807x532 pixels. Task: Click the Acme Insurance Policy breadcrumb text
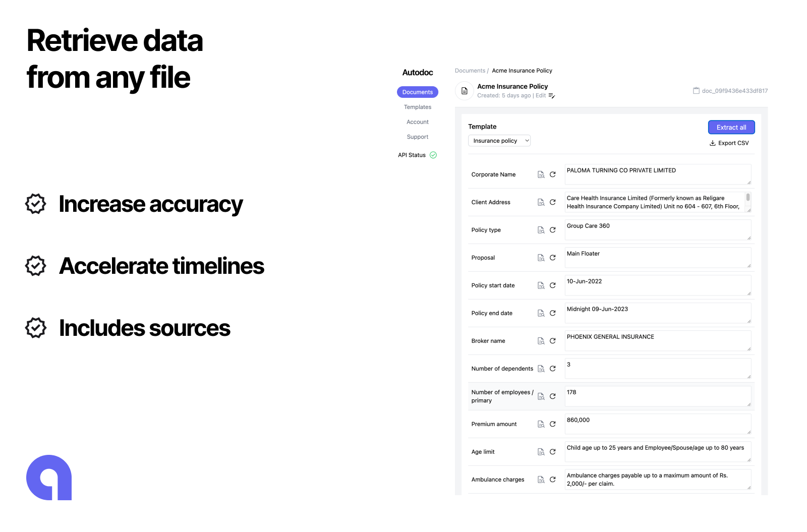pos(522,71)
